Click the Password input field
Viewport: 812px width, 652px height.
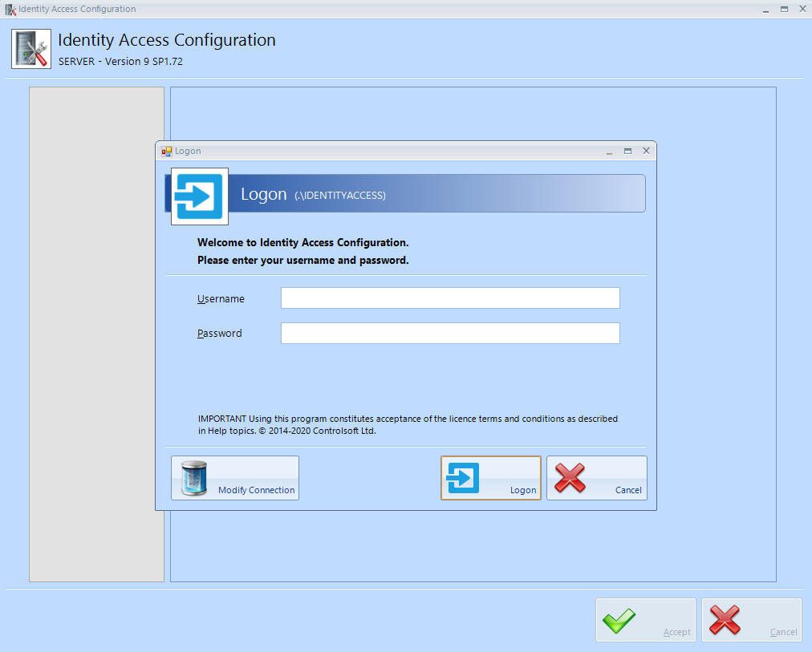tap(450, 334)
